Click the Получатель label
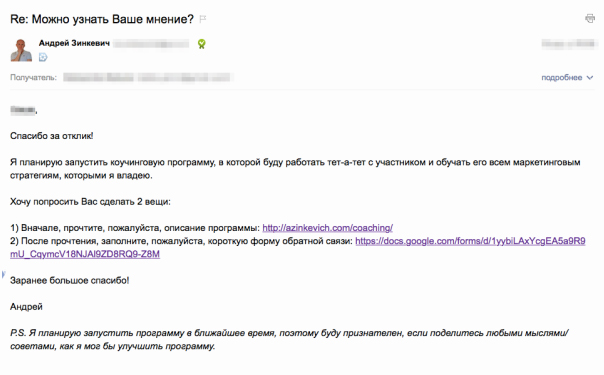 [34, 77]
